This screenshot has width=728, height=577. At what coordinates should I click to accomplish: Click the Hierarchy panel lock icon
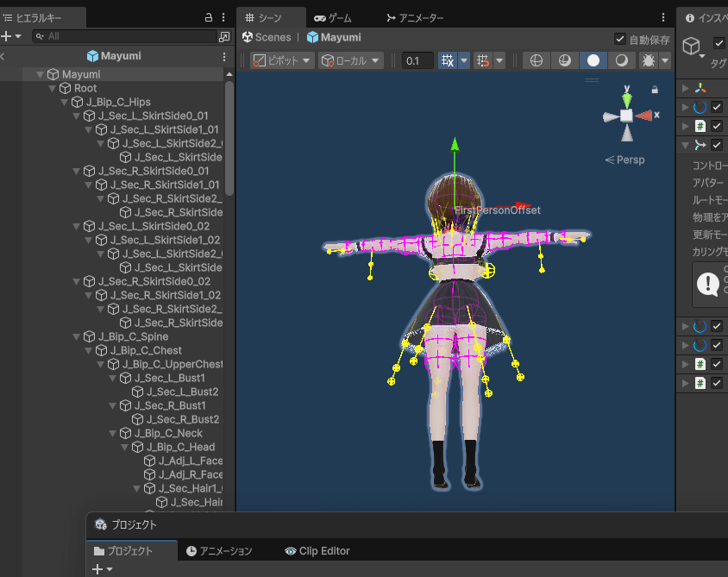point(208,17)
